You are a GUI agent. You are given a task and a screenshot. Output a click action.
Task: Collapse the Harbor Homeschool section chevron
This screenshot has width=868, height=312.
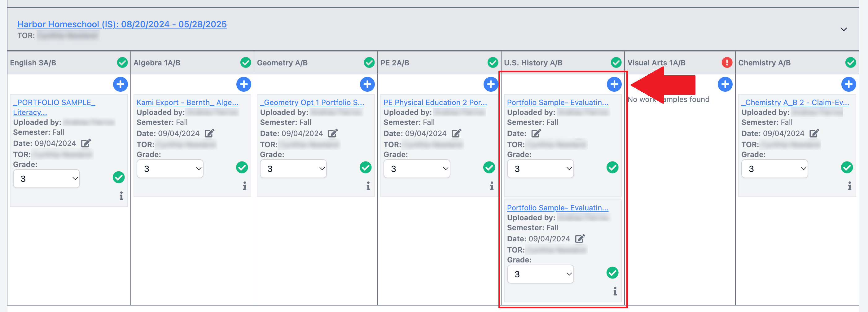(844, 29)
